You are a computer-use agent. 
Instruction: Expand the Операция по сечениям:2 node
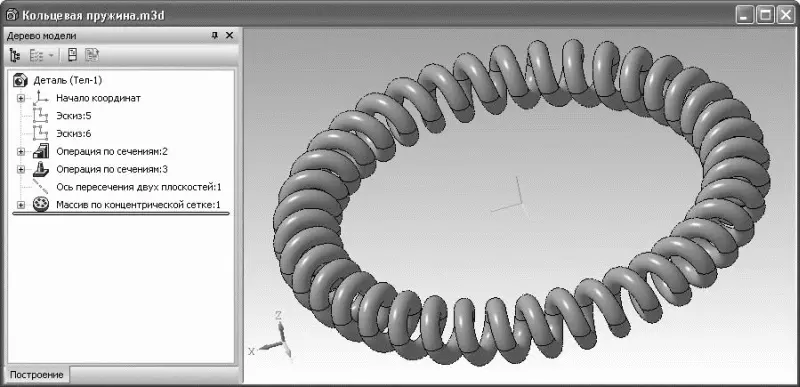point(20,152)
